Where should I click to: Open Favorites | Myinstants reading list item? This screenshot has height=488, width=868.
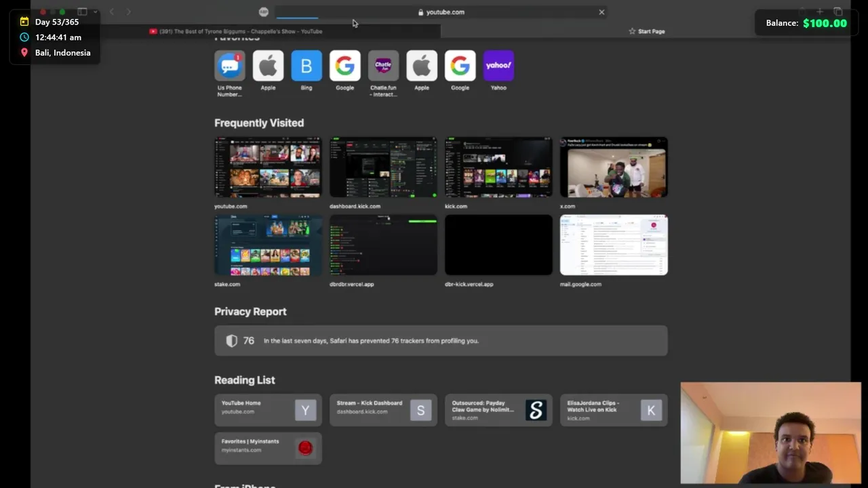268,448
